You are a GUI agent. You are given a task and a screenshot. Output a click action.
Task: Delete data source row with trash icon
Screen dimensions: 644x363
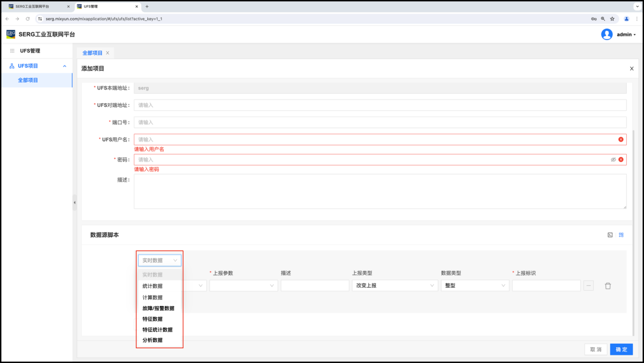[607, 286]
